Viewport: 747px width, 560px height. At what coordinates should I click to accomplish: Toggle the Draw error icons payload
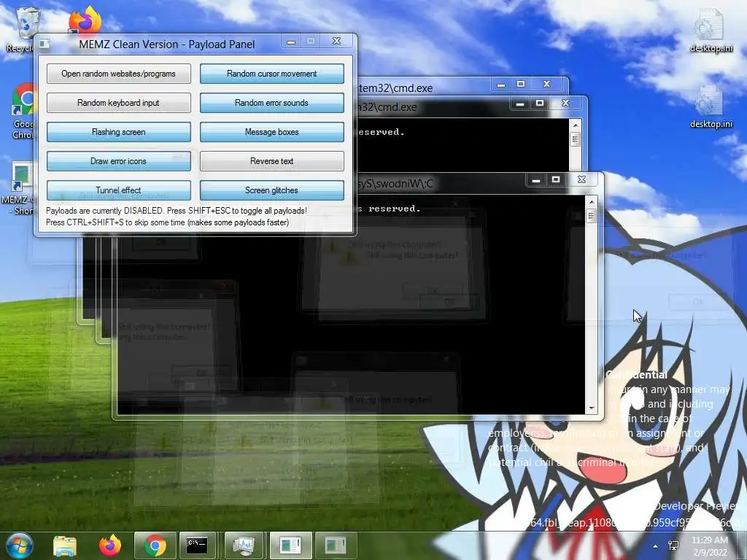(x=119, y=161)
